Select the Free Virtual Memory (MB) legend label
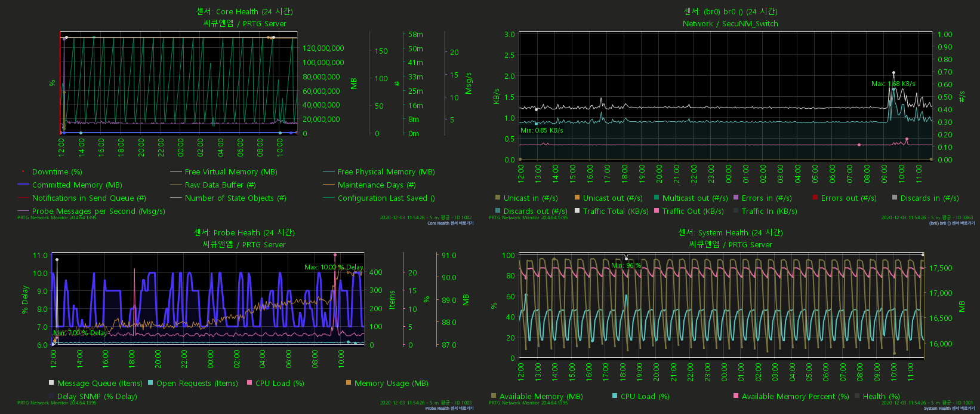This screenshot has height=414, width=980. (231, 172)
